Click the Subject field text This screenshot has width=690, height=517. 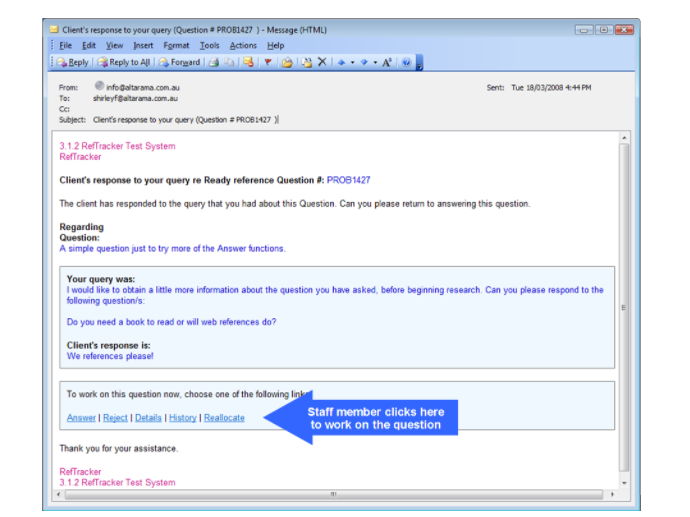pos(185,120)
